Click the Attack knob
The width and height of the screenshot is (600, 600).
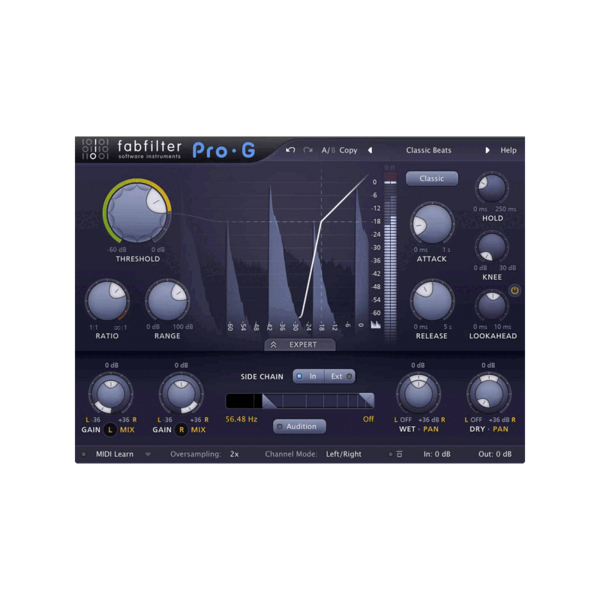point(432,223)
